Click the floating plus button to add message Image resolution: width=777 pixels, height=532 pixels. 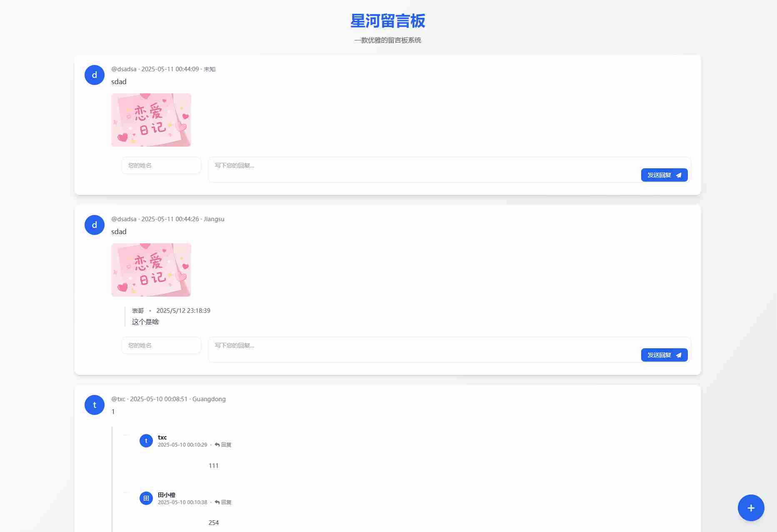751,508
